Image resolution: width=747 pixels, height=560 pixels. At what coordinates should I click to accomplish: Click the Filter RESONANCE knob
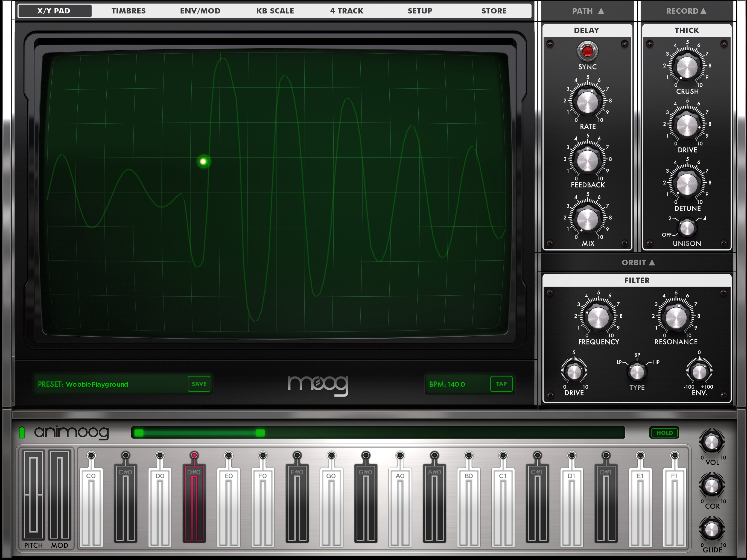[x=676, y=317]
